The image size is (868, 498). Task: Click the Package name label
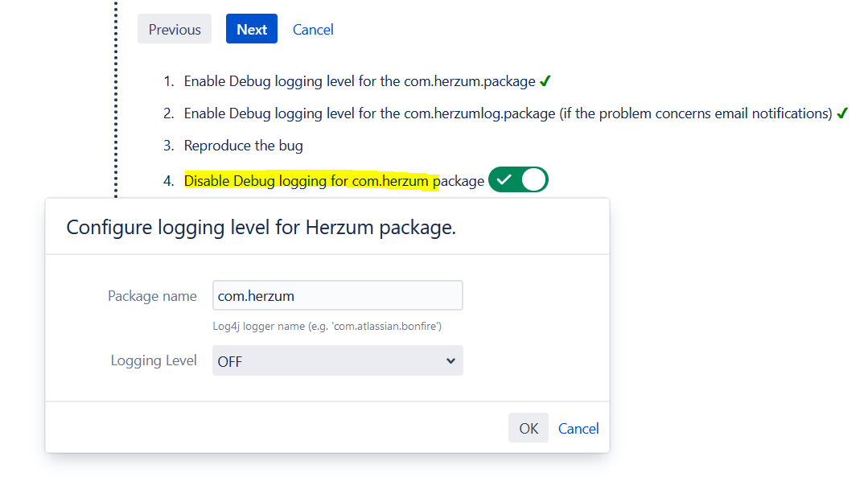152,296
